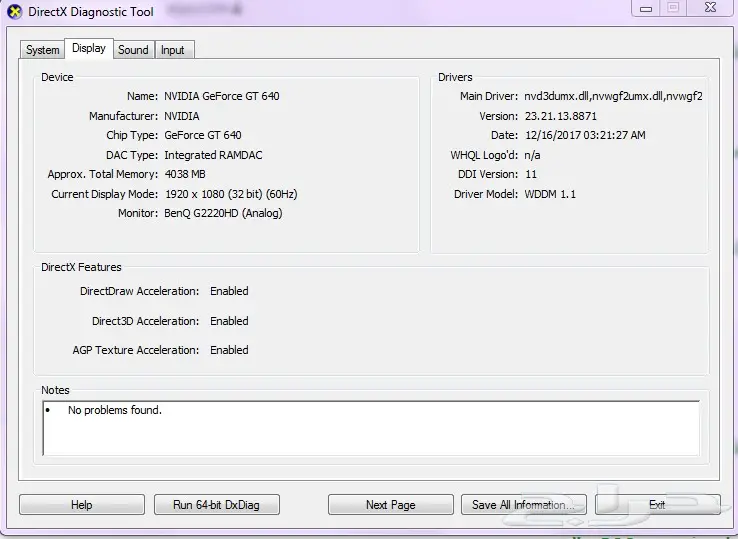Run 64-bit DxDiag
This screenshot has height=539, width=738.
point(216,505)
